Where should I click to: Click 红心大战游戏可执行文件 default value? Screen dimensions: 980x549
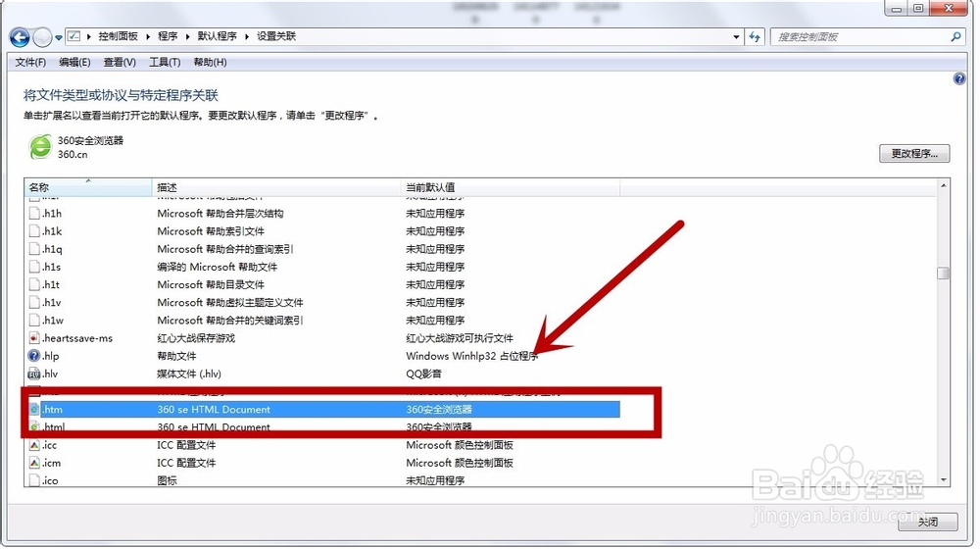[x=460, y=338]
